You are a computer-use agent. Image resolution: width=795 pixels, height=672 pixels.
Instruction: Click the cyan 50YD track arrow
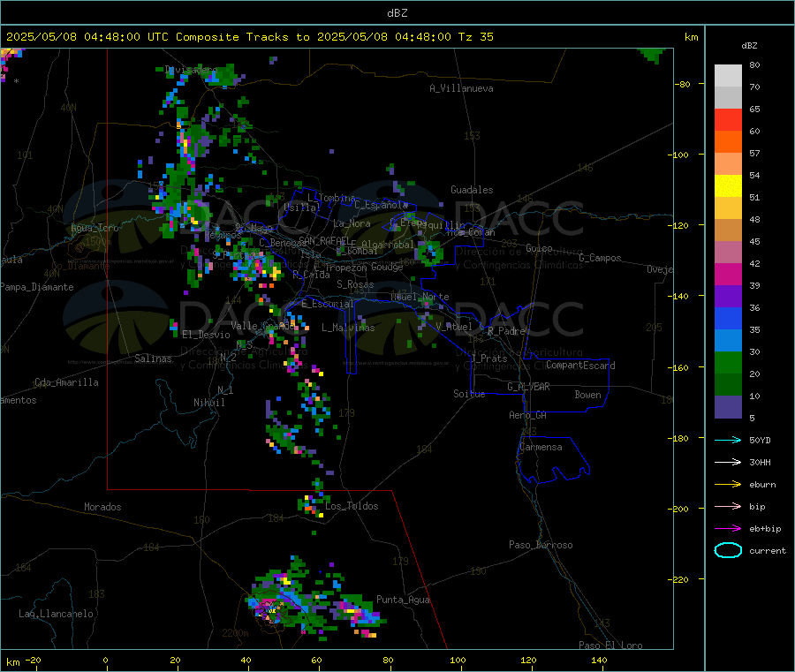point(728,440)
